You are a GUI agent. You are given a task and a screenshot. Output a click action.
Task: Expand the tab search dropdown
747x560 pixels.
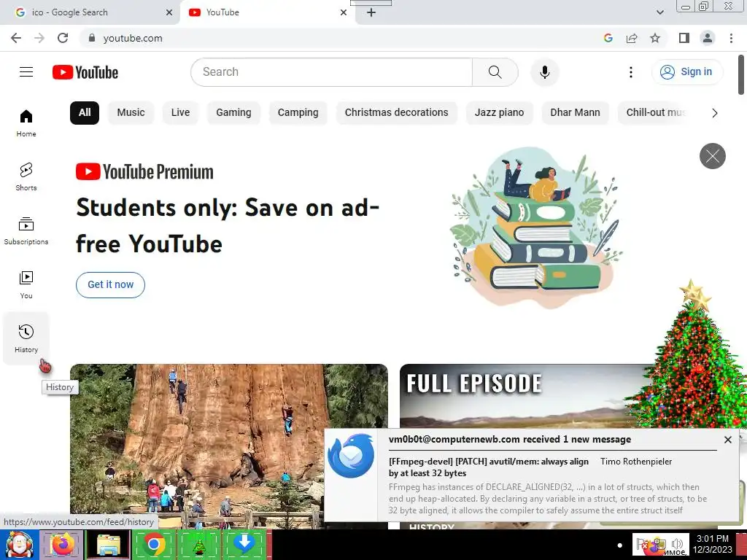click(659, 12)
